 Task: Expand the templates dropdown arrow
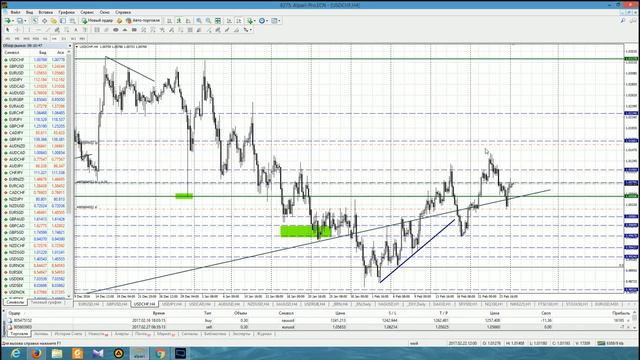click(279, 21)
